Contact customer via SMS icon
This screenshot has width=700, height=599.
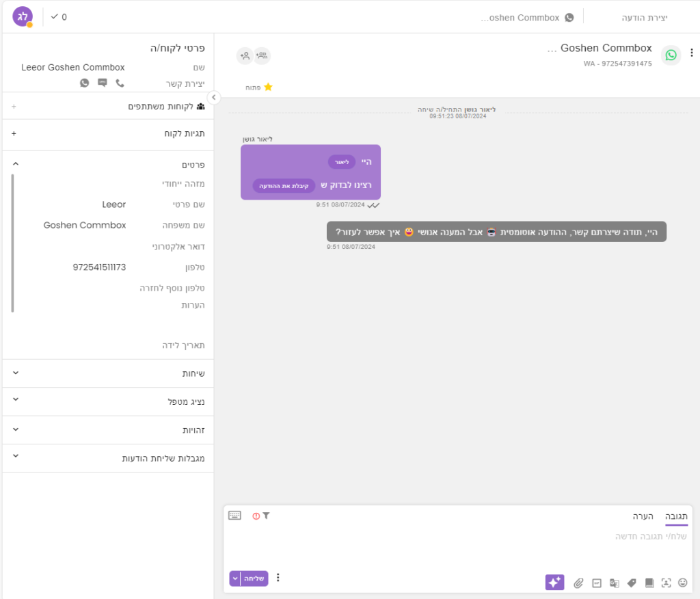click(103, 83)
